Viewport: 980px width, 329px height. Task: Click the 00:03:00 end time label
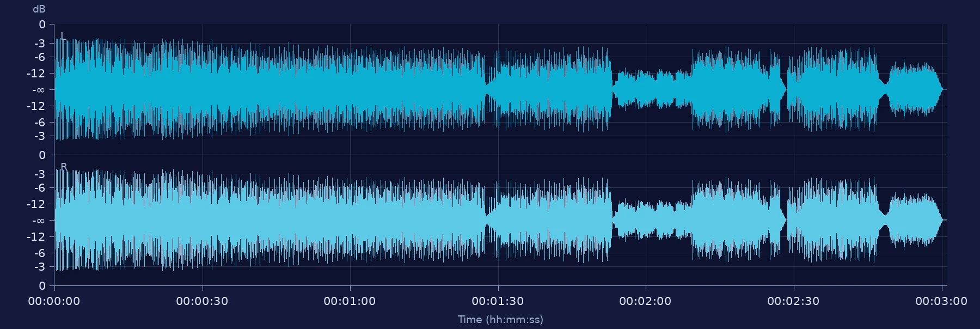point(941,301)
